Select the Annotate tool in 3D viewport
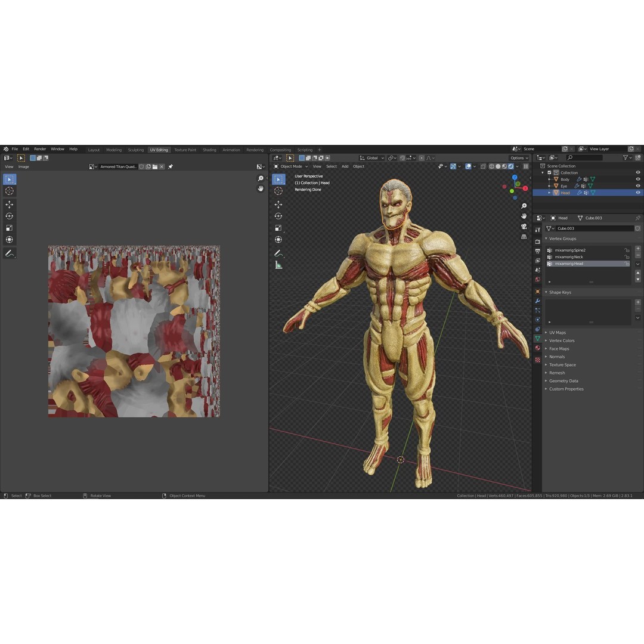 [278, 253]
